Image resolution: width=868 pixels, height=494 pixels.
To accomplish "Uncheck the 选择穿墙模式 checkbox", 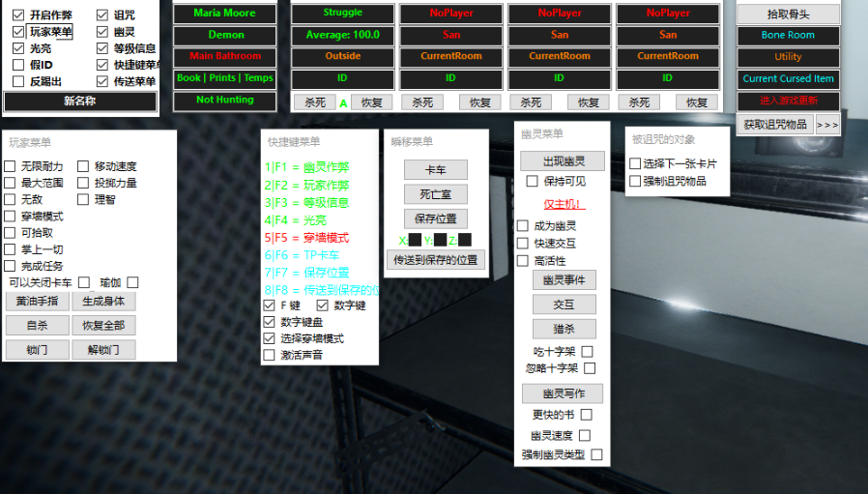I will 269,338.
